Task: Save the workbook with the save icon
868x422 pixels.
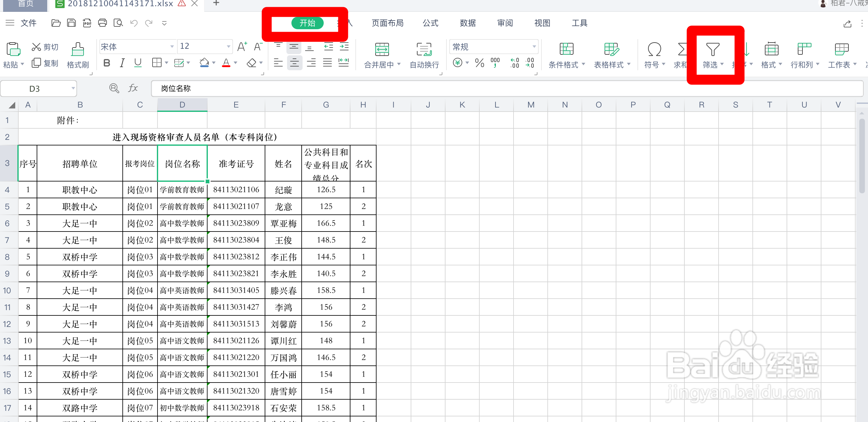Action: (71, 23)
